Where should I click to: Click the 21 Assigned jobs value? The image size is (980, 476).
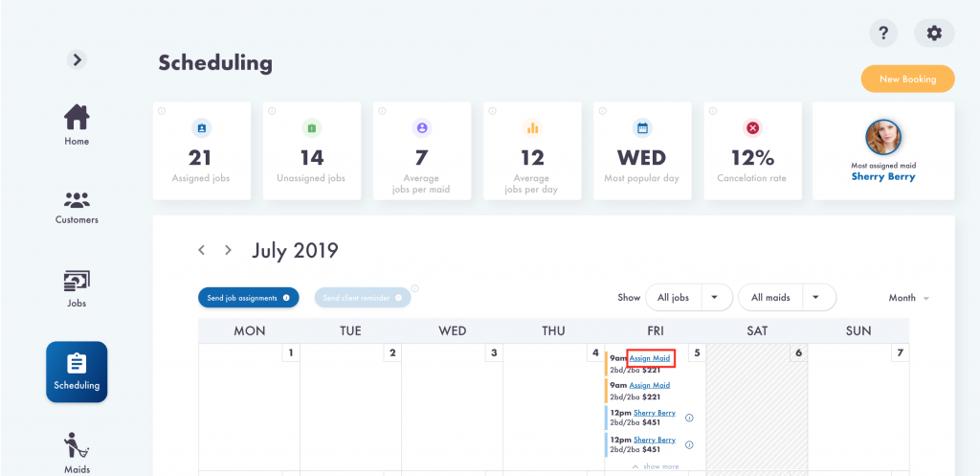click(201, 158)
